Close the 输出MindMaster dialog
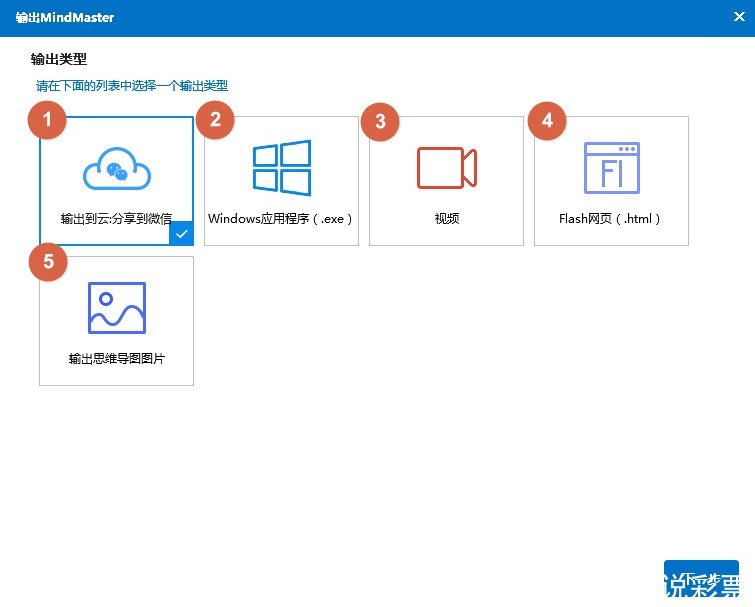This screenshot has height=607, width=755. [739, 17]
